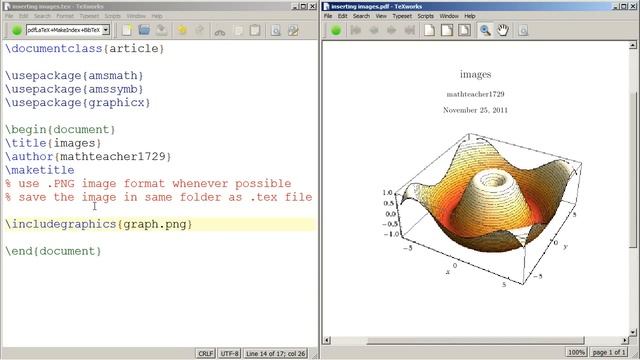Click the 3D surface plot image in PDF
This screenshot has height=360, width=640.
(x=482, y=210)
